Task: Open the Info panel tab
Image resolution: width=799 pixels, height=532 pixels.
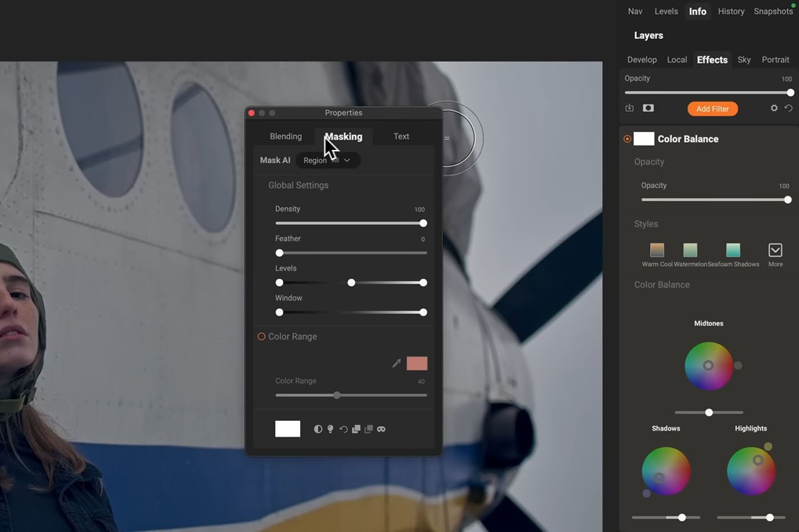Action: (x=697, y=11)
